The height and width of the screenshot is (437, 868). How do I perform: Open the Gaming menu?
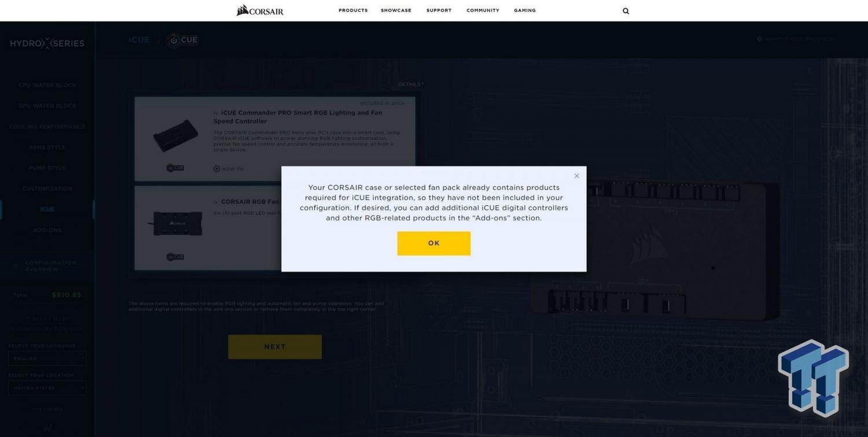(x=525, y=10)
